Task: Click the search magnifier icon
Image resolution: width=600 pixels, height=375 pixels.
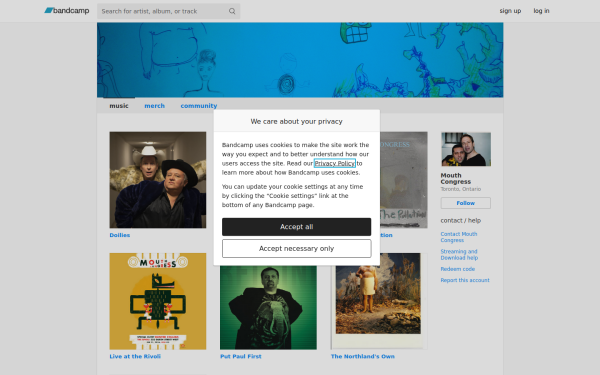Action: [232, 11]
